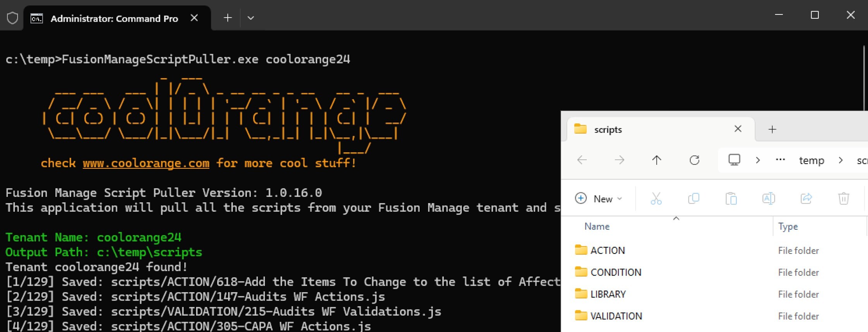
Task: Go up one folder level
Action: click(x=657, y=160)
